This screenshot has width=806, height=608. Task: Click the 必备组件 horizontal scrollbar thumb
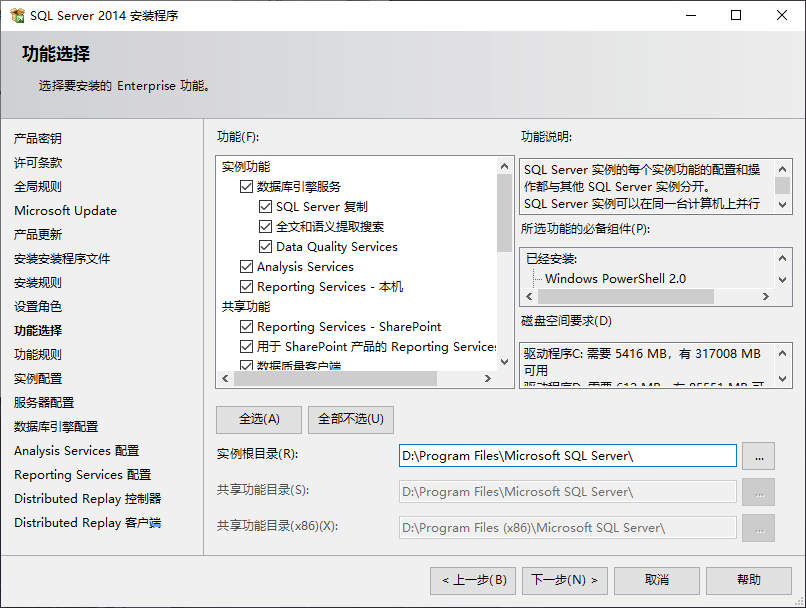click(x=626, y=297)
